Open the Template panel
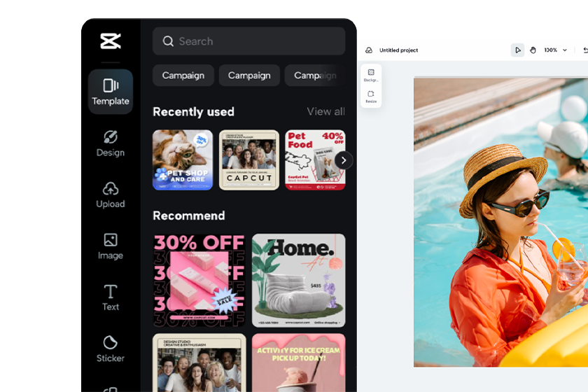The height and width of the screenshot is (392, 588). (x=111, y=92)
